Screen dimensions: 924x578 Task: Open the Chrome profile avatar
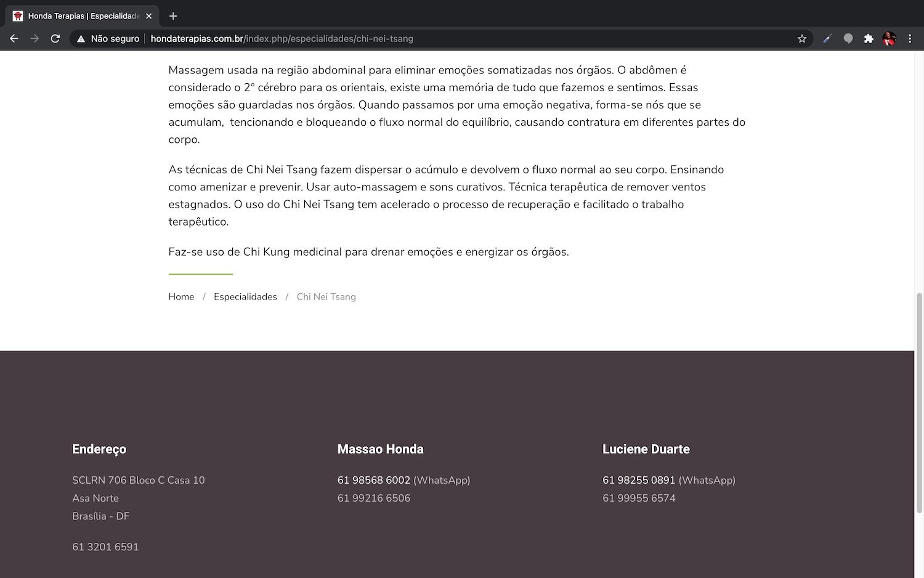click(x=889, y=39)
